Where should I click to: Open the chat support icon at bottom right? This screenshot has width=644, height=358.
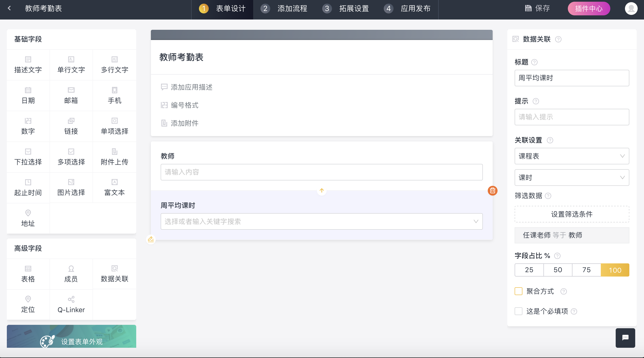(625, 338)
